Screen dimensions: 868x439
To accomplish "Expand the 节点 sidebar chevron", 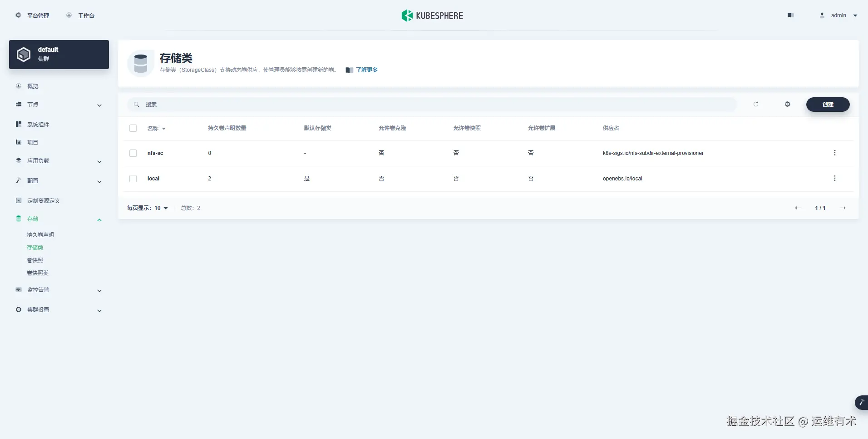I will pyautogui.click(x=99, y=105).
